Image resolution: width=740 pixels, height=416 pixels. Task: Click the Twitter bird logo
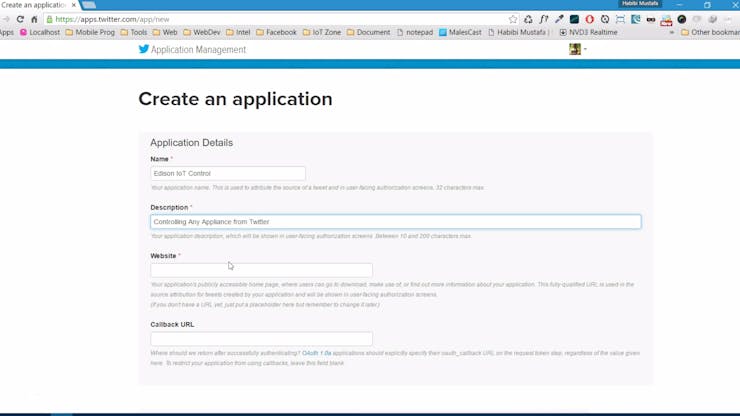click(x=144, y=49)
